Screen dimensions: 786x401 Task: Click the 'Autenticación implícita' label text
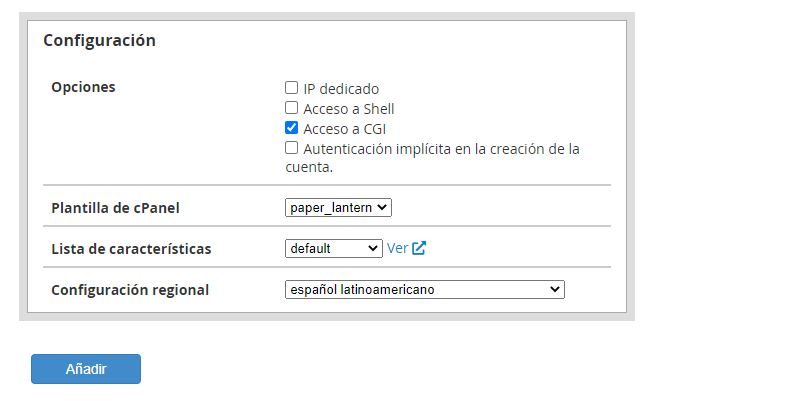(x=440, y=149)
